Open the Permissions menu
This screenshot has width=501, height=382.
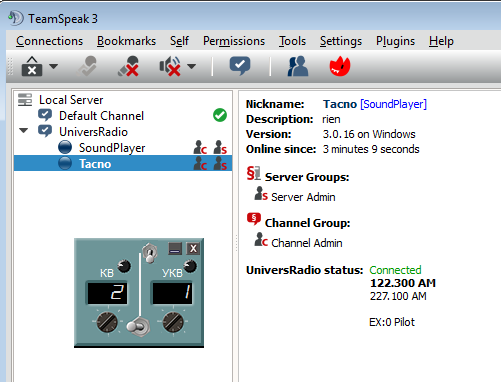coord(234,41)
